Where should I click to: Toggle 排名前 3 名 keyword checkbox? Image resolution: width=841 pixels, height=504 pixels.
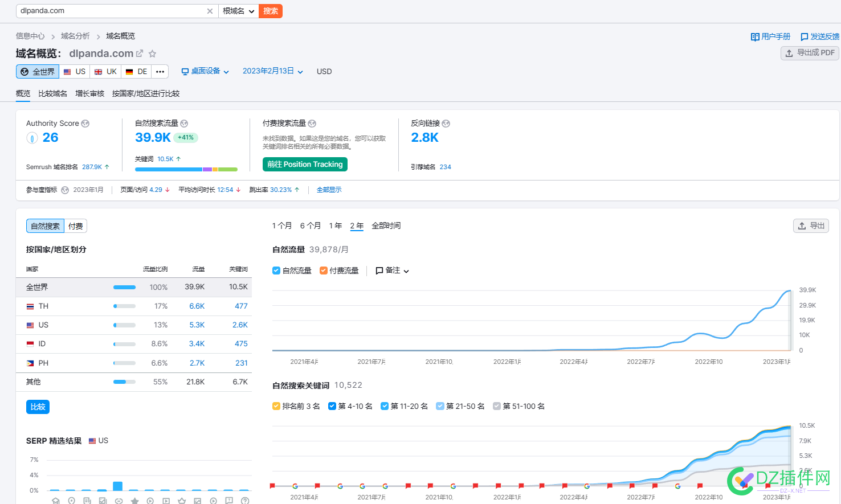(x=276, y=406)
